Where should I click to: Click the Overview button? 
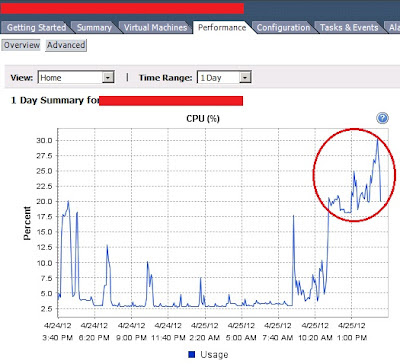point(22,45)
